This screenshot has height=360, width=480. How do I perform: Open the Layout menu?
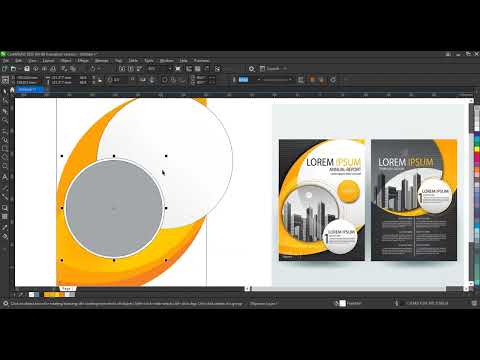(x=48, y=61)
